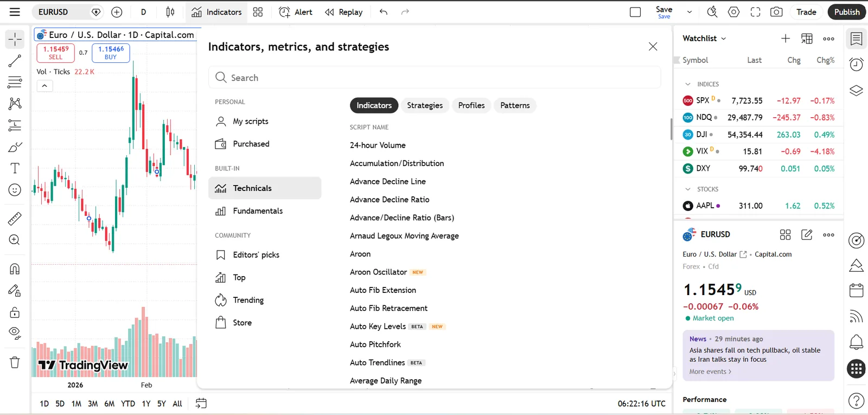The height and width of the screenshot is (415, 868).
Task: Click the indicator Search field
Action: (x=435, y=78)
